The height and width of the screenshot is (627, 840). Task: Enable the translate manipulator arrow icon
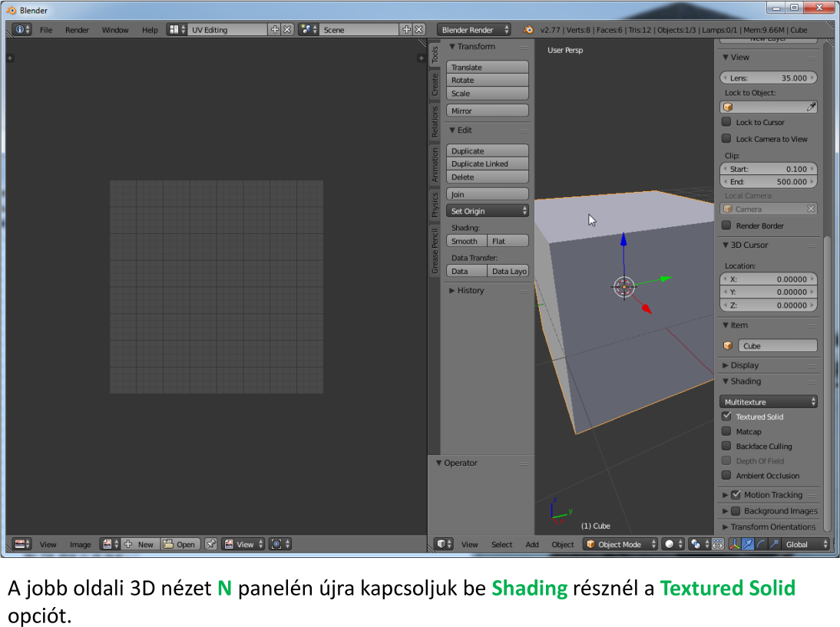(x=748, y=544)
